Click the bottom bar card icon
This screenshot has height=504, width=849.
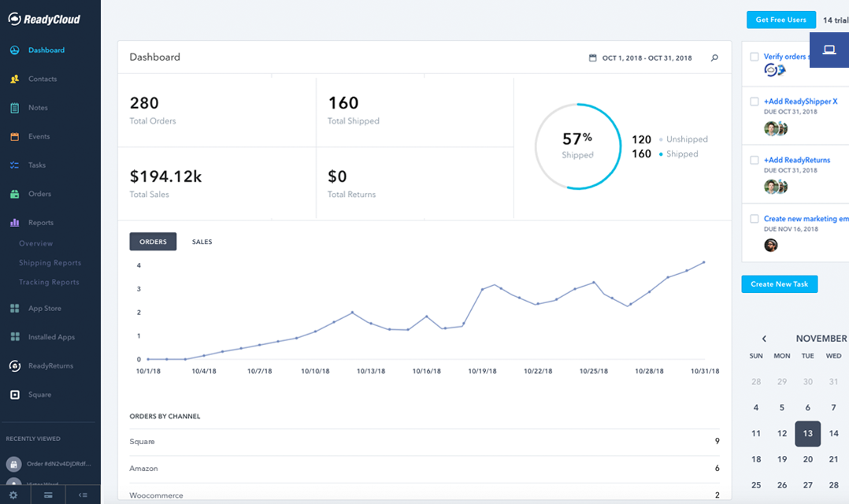tap(47, 495)
